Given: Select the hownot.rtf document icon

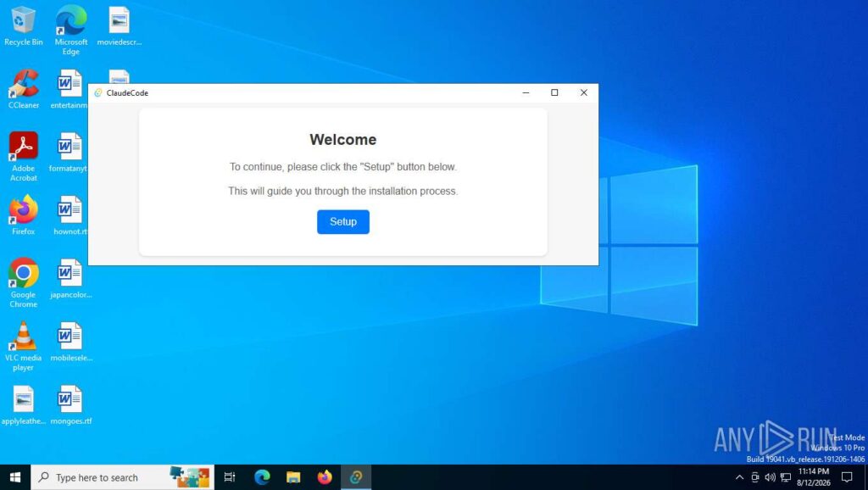Looking at the screenshot, I should pos(70,215).
